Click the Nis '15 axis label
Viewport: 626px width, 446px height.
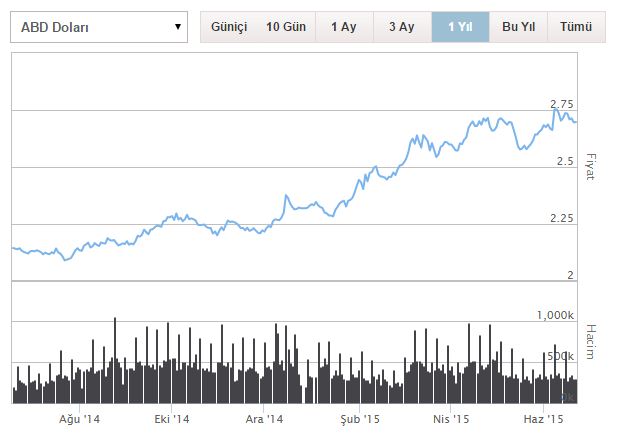450,419
